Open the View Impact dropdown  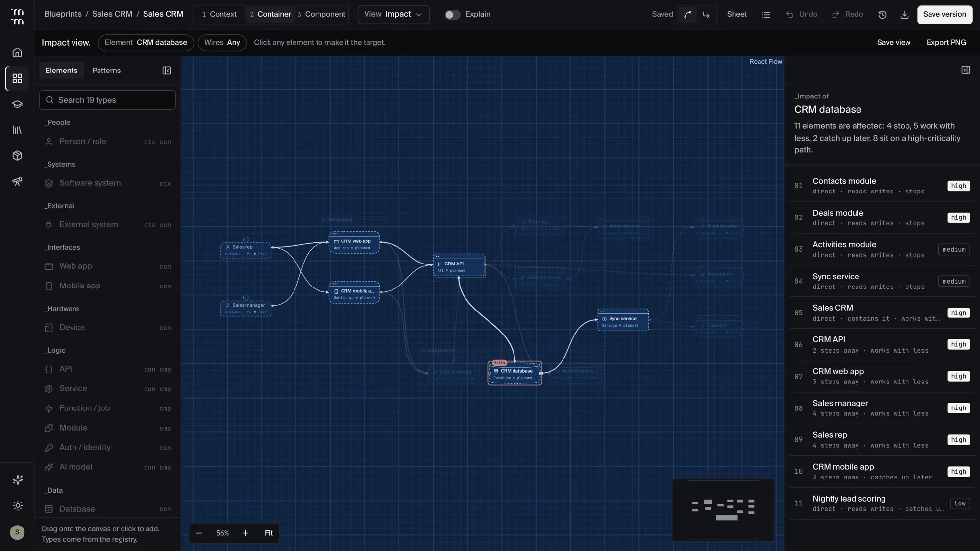point(393,15)
